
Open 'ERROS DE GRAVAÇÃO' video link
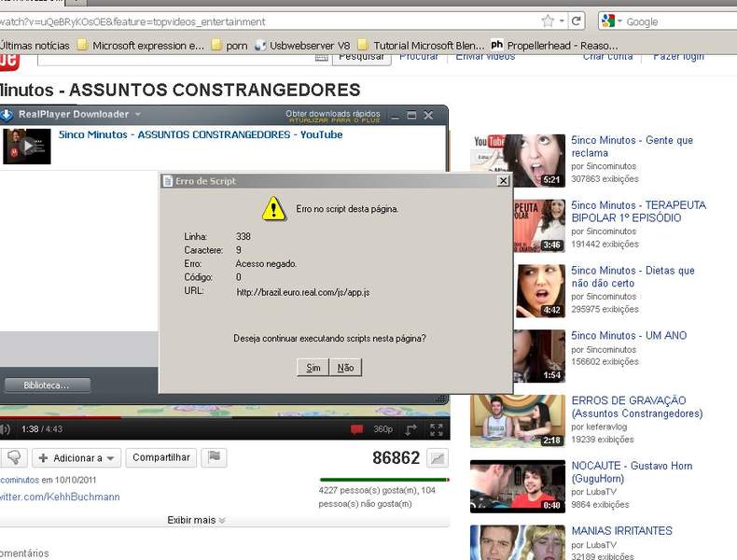pos(637,407)
